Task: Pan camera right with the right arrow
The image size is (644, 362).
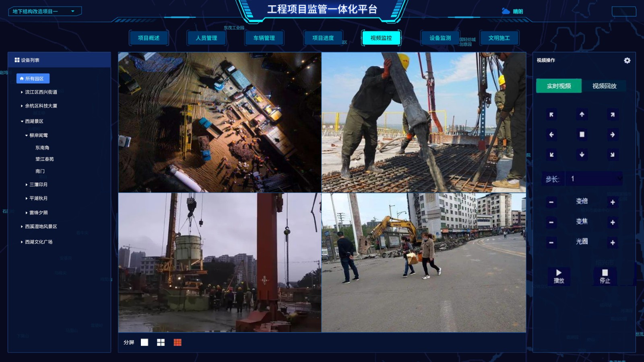Action: pyautogui.click(x=613, y=134)
